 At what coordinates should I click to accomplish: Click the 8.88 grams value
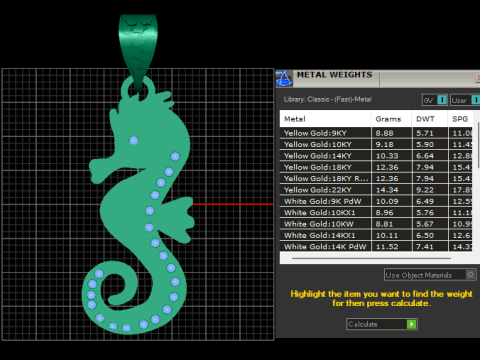coord(384,133)
